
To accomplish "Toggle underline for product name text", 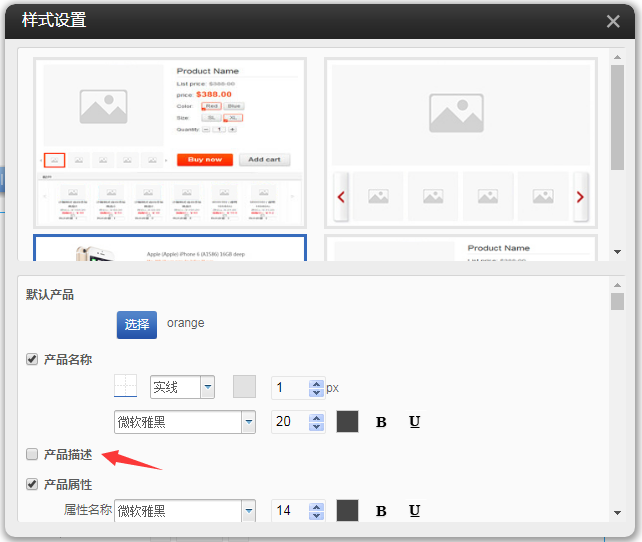I will 414,422.
